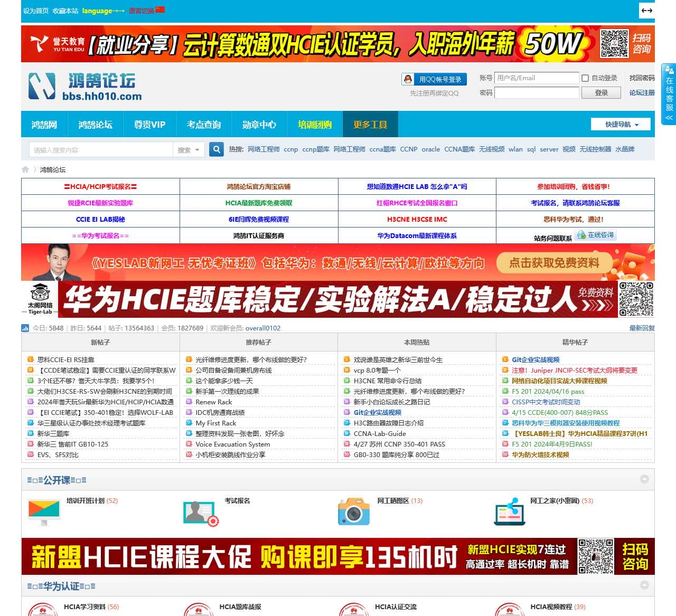The height and width of the screenshot is (616, 676).
Task: Click the blue magnifier search icon
Action: 217,149
